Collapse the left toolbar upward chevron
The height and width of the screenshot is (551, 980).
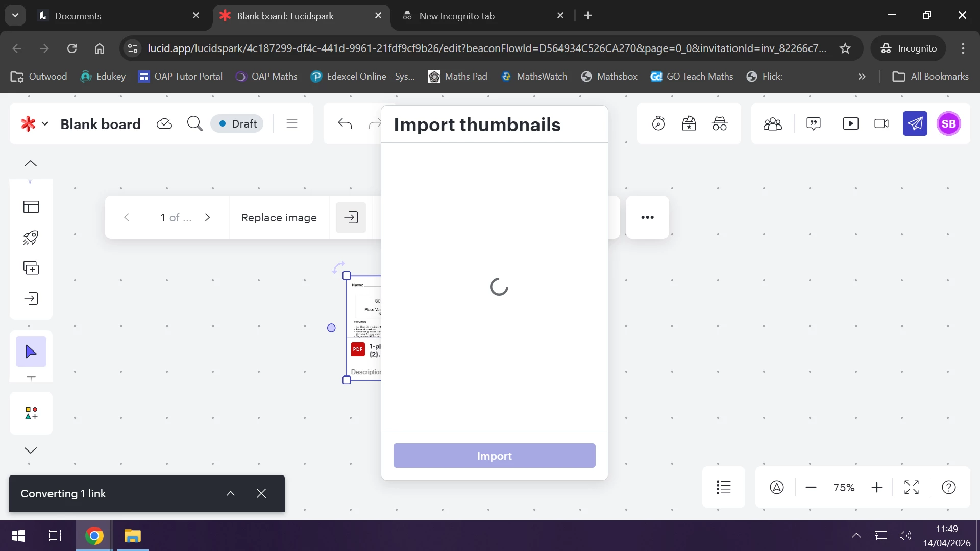click(31, 163)
